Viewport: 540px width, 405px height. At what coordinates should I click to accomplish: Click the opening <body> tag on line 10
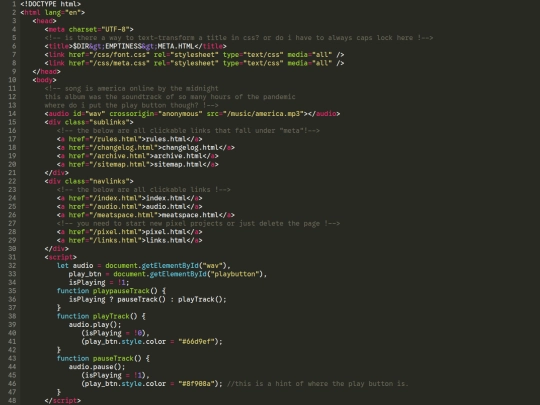[x=44, y=80]
